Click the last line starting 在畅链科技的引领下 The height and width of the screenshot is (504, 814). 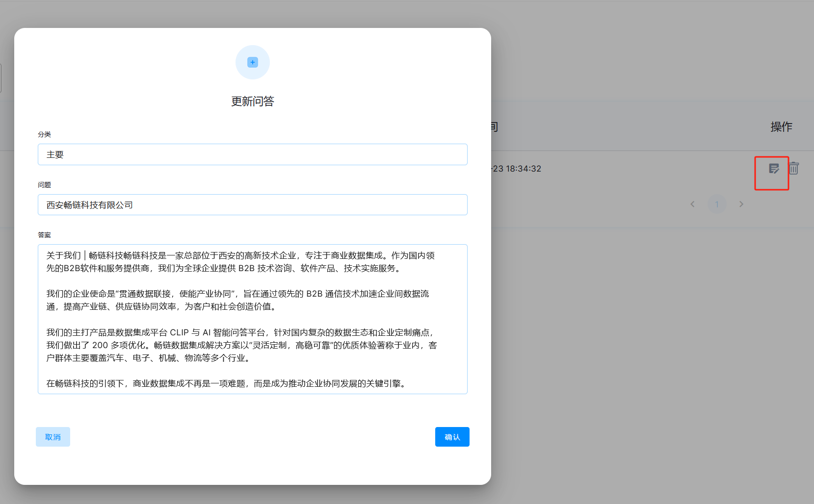pyautogui.click(x=227, y=383)
